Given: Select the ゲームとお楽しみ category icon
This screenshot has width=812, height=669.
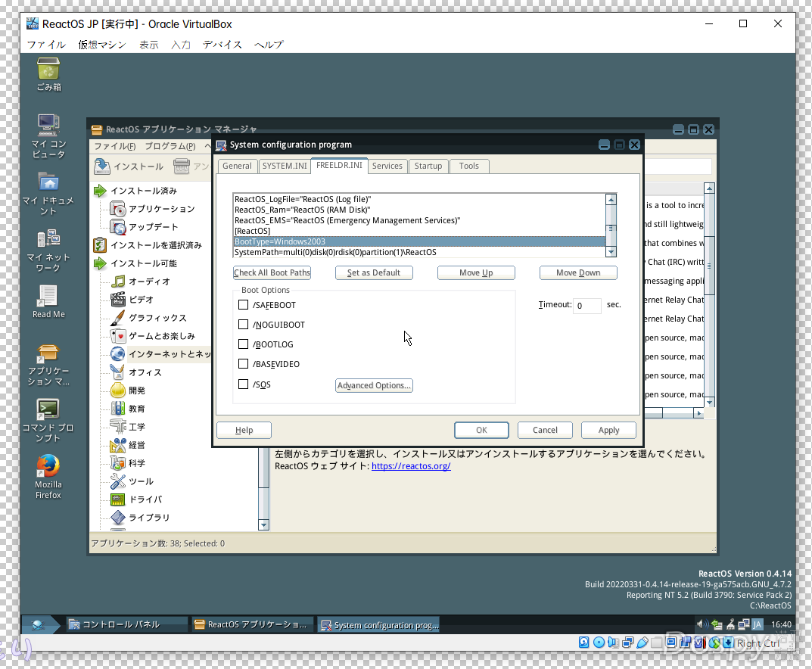Looking at the screenshot, I should coord(117,336).
